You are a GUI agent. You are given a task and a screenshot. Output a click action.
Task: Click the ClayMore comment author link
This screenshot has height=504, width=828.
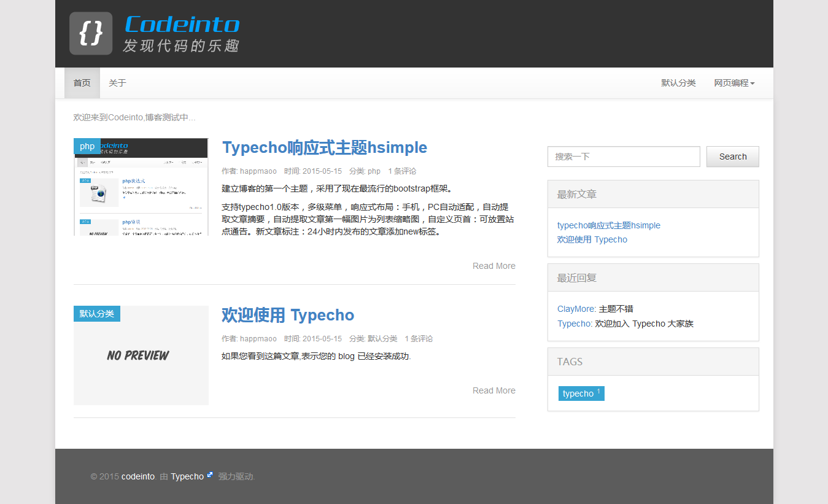pos(576,309)
